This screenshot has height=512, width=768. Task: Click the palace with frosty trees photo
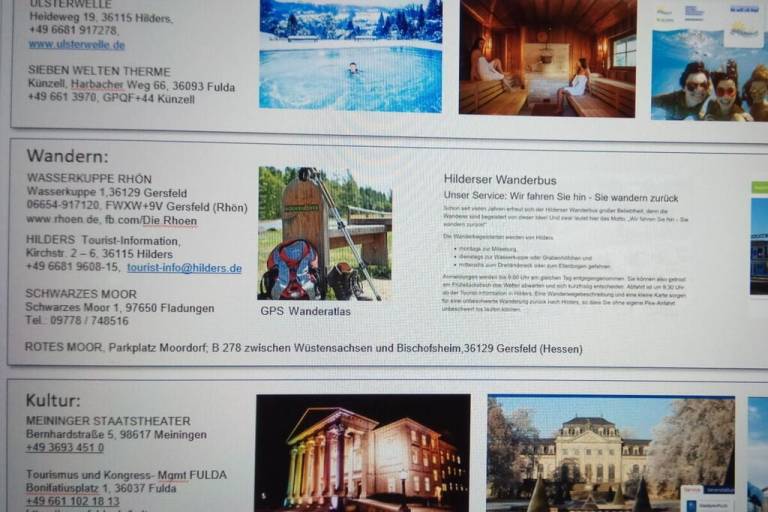610,453
